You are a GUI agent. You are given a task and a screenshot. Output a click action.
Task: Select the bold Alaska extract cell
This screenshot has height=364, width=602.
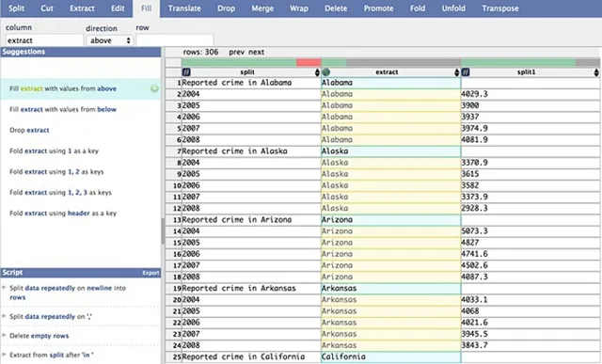(391, 151)
